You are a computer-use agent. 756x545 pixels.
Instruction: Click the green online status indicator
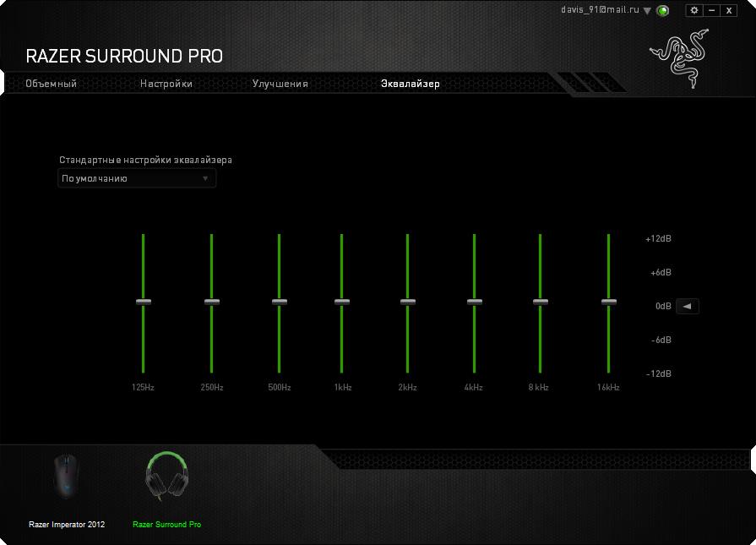click(x=663, y=11)
